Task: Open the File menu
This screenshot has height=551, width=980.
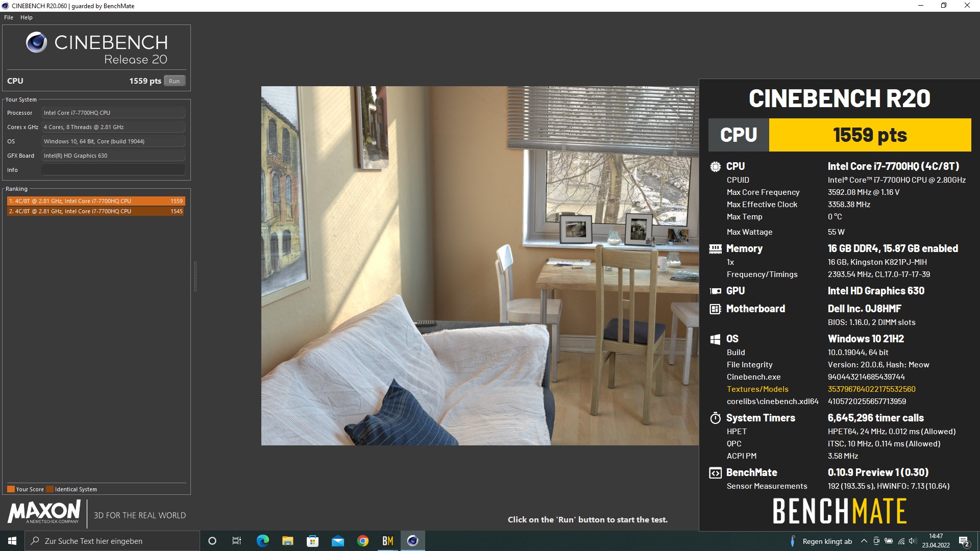Action: 9,17
